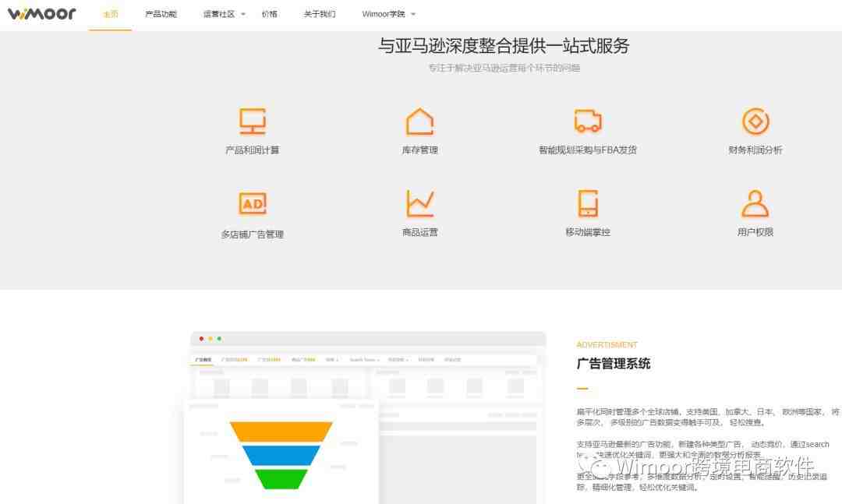Open the 关于我们 nav item
This screenshot has width=842, height=504.
(320, 14)
